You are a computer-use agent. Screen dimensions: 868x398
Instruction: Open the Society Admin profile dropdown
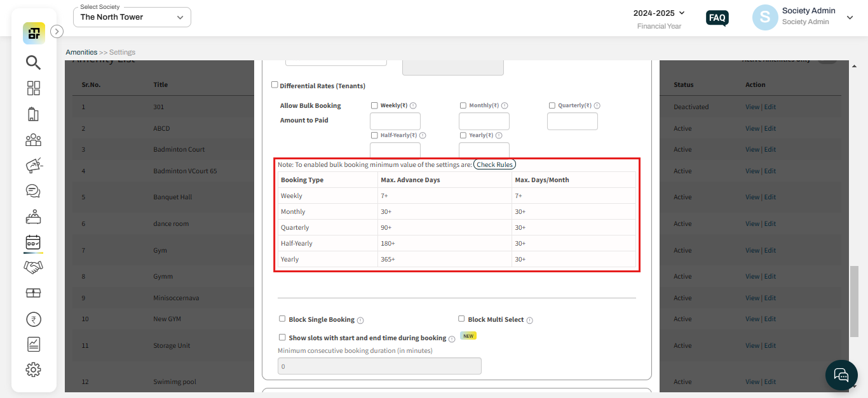coord(850,17)
